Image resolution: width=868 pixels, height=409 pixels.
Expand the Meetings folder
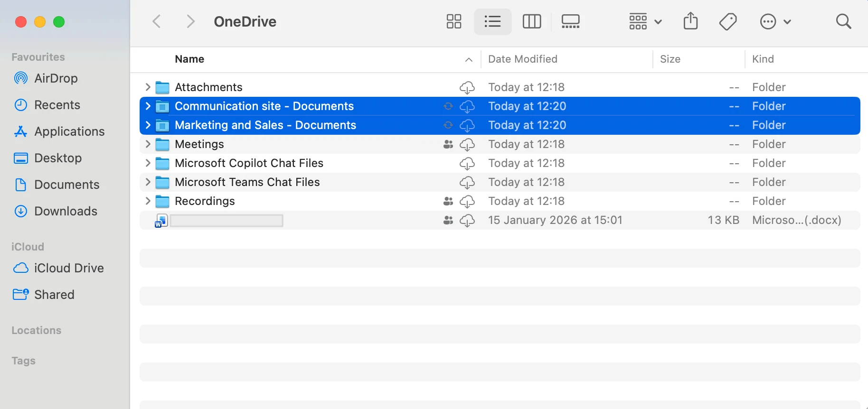click(148, 144)
